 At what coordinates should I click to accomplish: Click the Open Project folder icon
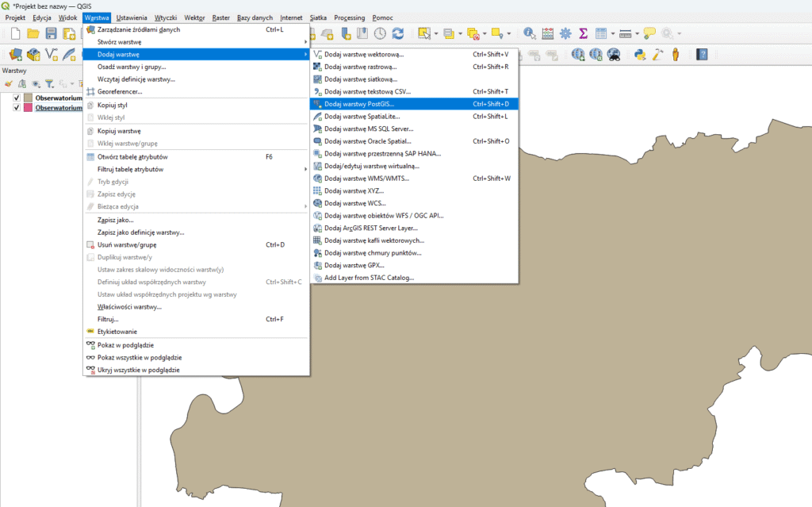coord(33,33)
